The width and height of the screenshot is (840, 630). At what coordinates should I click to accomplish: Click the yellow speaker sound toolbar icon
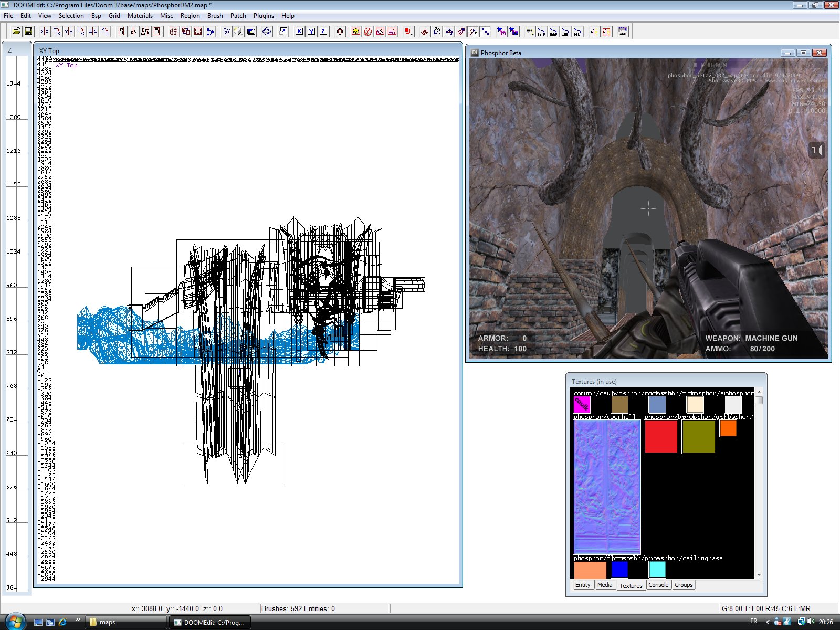point(594,31)
